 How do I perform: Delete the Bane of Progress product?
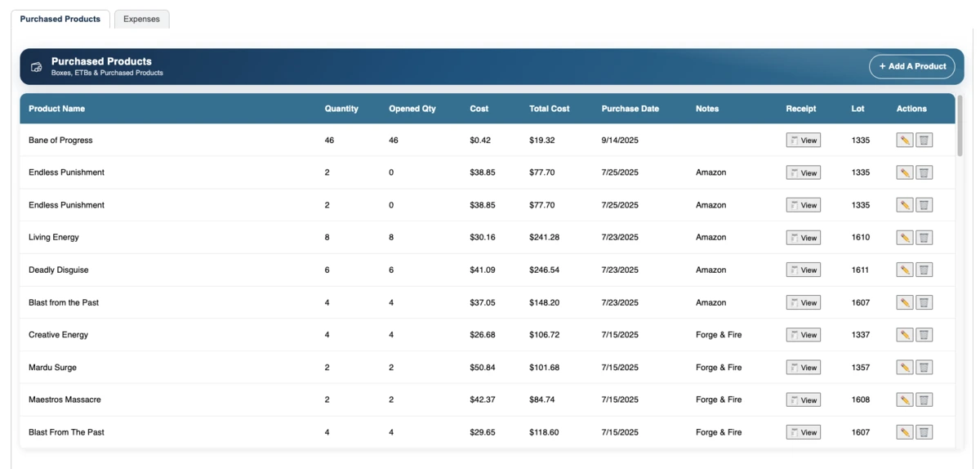[924, 141]
